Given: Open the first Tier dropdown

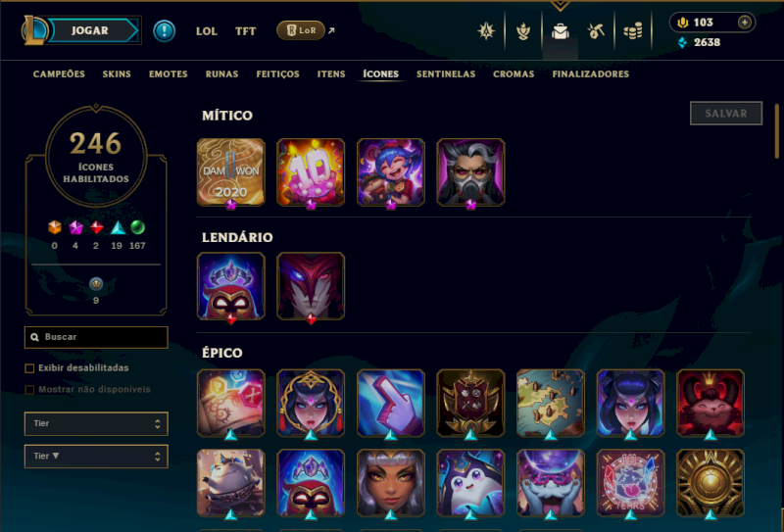Looking at the screenshot, I should click(96, 423).
